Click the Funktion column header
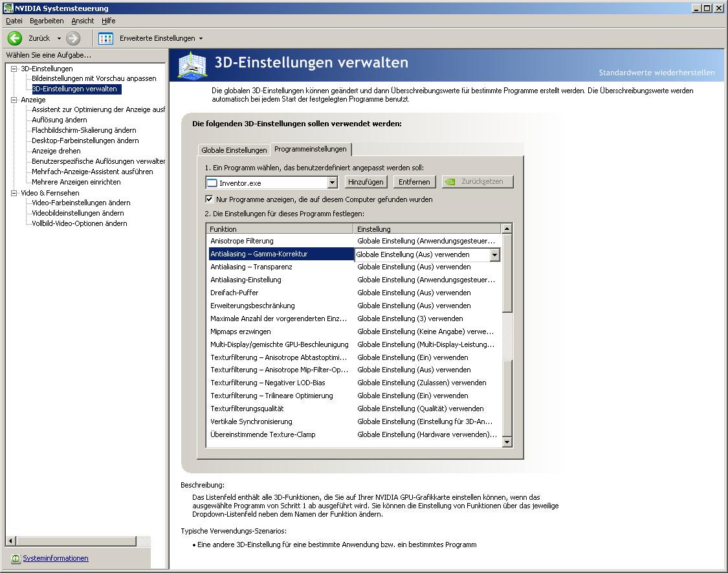728x573 pixels. click(x=280, y=229)
